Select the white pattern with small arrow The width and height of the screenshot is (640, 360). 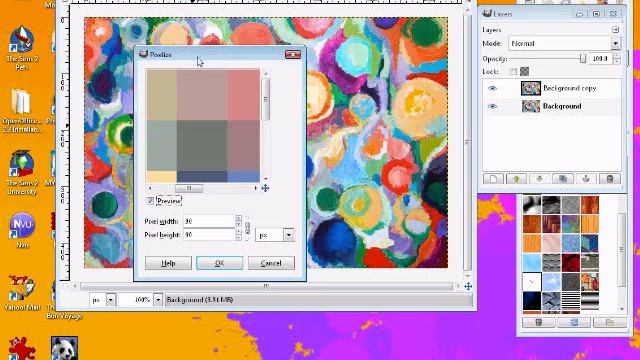tap(532, 282)
